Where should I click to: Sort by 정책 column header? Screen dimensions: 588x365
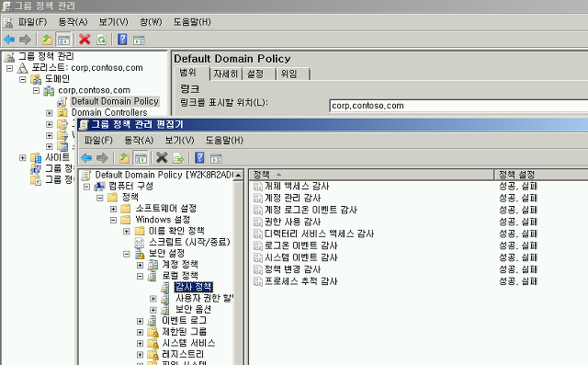[371, 175]
